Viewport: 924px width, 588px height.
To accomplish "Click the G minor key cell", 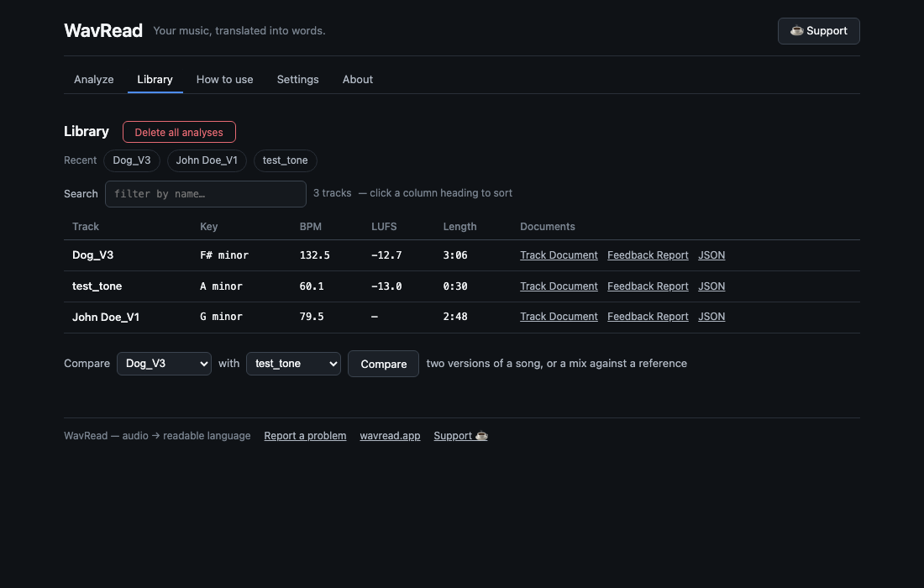I will (x=221, y=317).
